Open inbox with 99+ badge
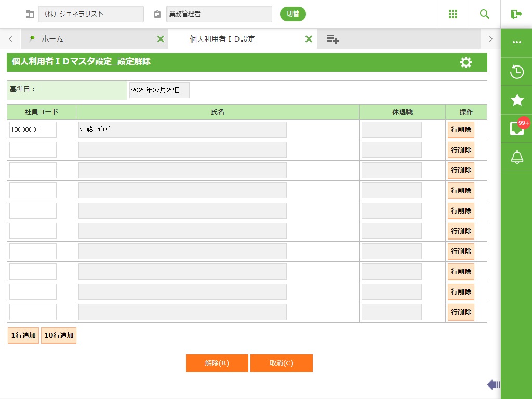 click(517, 128)
